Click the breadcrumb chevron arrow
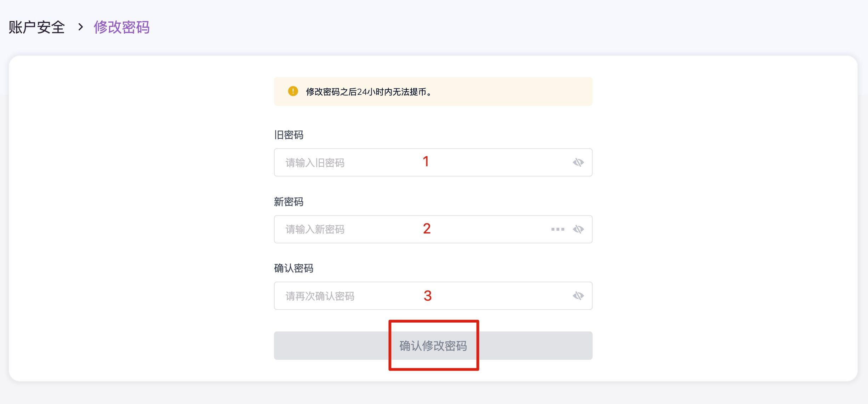The width and height of the screenshot is (868, 404). point(80,27)
